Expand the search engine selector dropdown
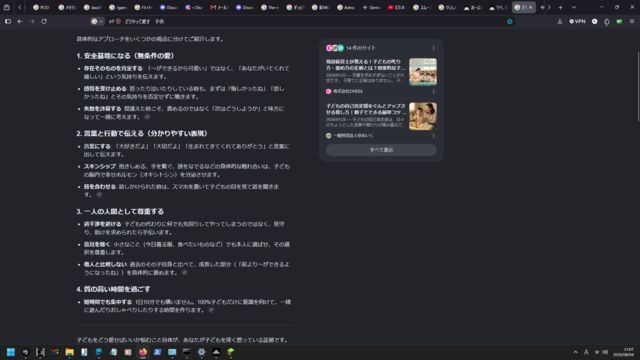This screenshot has width=640, height=360. point(97,21)
